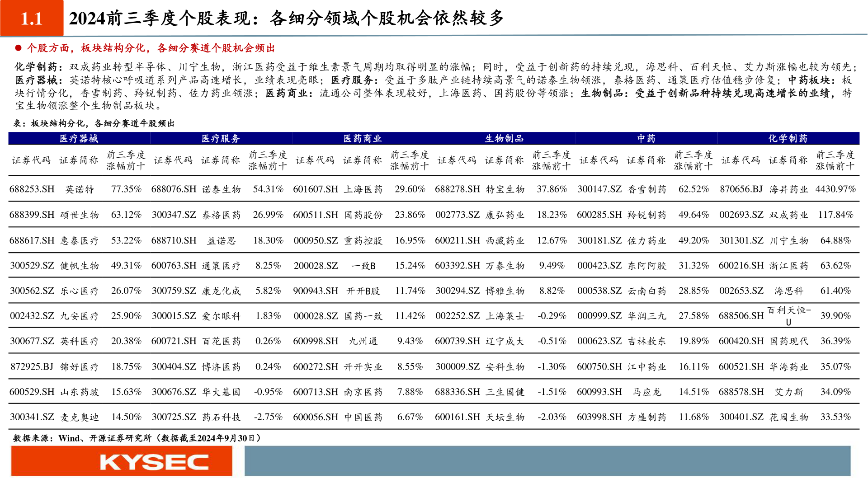Select the 医疗器械 column group header
Screen dimensions: 868x488
[x=79, y=138]
